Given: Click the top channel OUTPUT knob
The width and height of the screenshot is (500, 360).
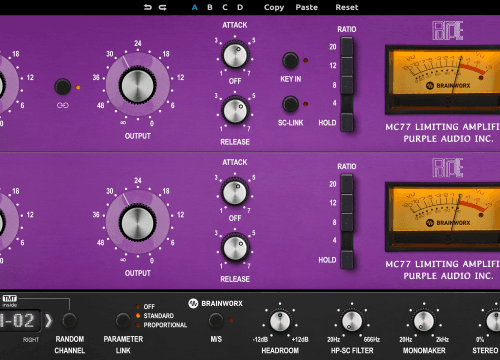Looking at the screenshot, I should pos(137,85).
